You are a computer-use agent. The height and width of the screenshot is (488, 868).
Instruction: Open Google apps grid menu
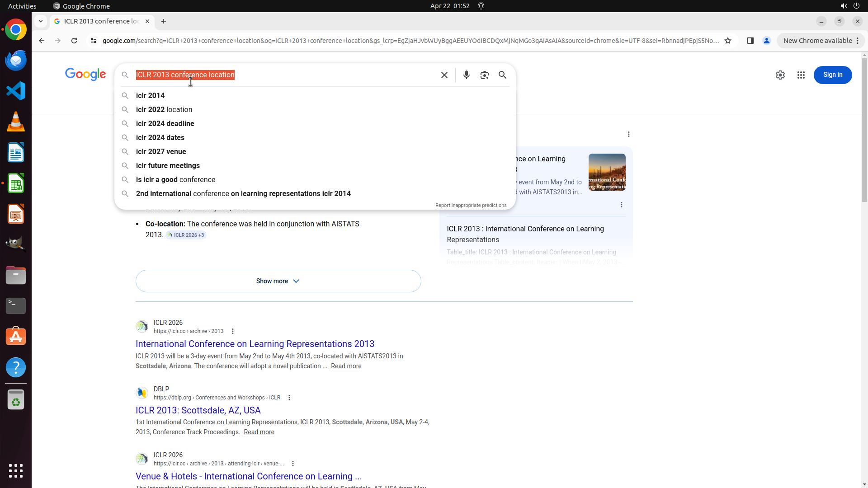801,75
